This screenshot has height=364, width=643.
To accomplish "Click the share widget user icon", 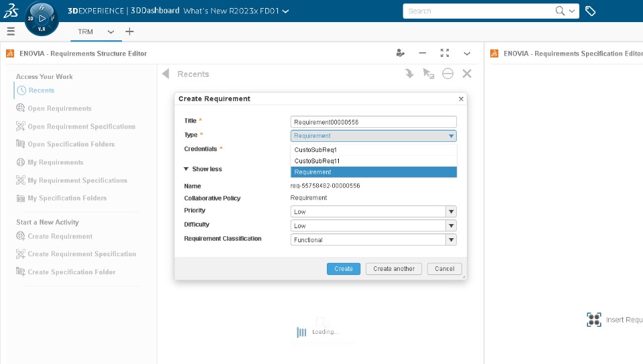I will click(401, 54).
